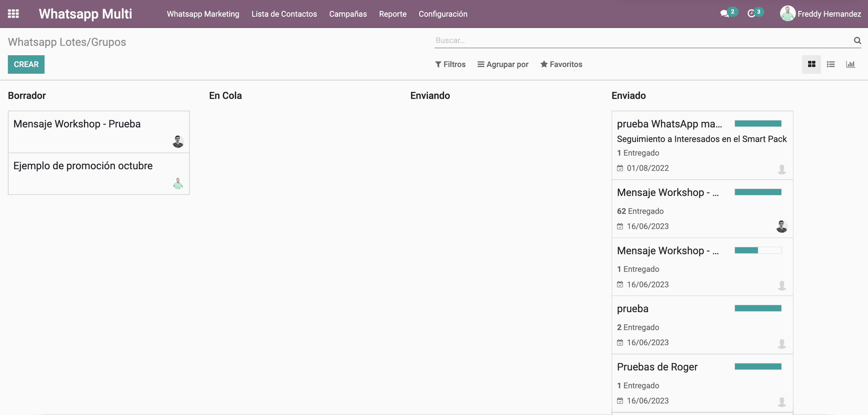Viewport: 868px width, 415px height.
Task: Click 62 Entregado text
Action: pyautogui.click(x=641, y=211)
